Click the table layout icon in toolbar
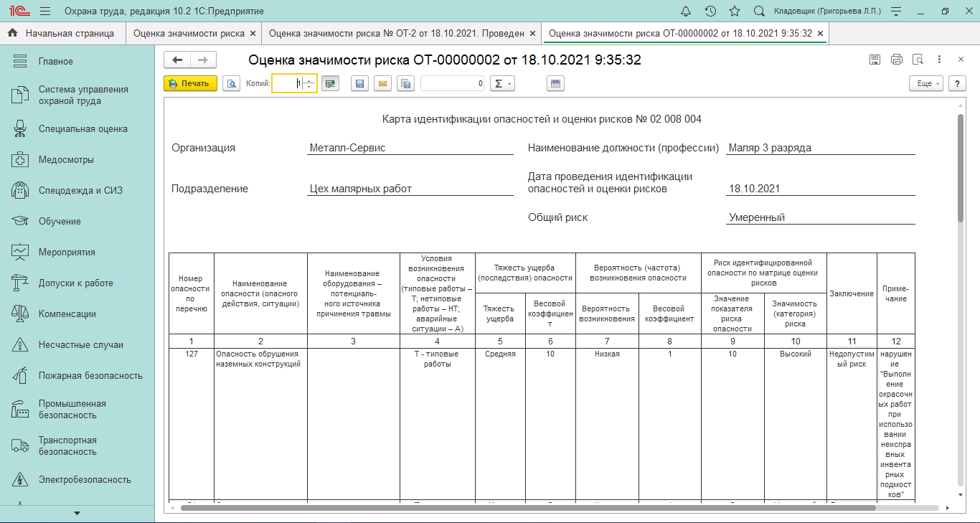Viewport: 980px width, 523px height. pyautogui.click(x=556, y=83)
